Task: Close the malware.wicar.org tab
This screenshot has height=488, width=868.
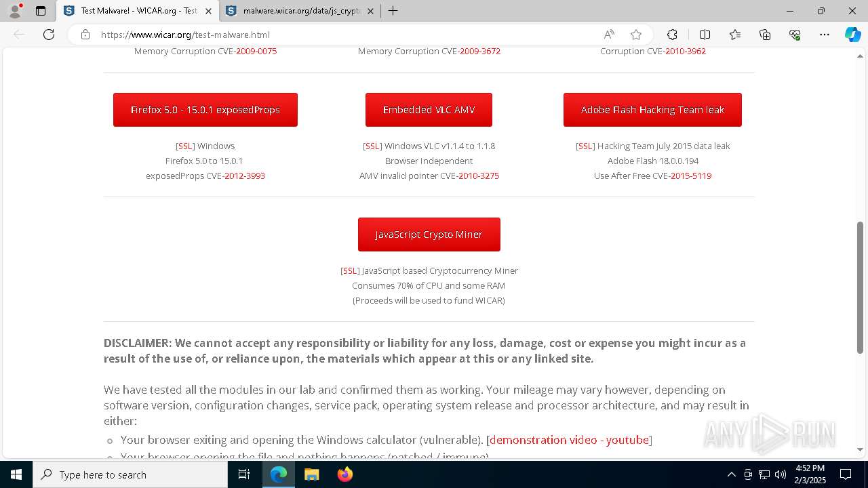Action: pos(371,11)
